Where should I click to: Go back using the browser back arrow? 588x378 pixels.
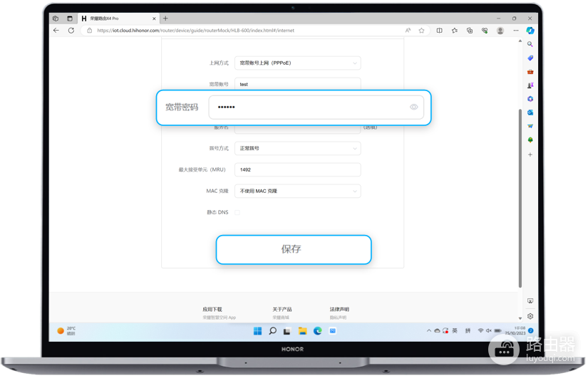pos(56,31)
